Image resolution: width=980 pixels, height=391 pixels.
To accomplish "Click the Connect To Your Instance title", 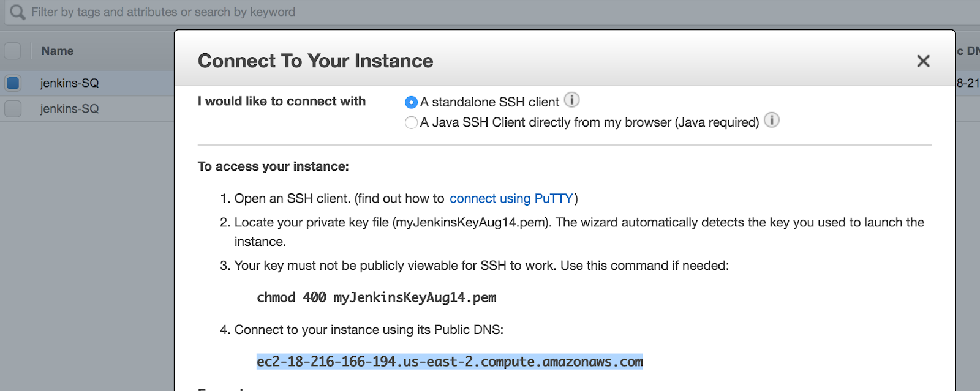I will click(x=315, y=61).
